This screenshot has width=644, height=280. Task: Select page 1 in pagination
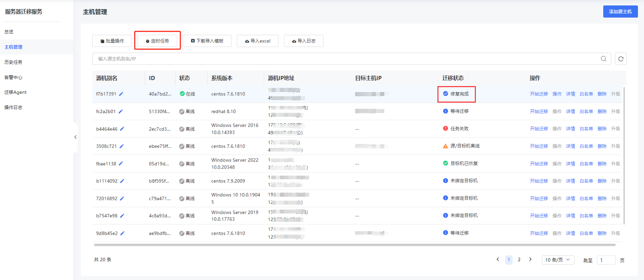click(509, 259)
